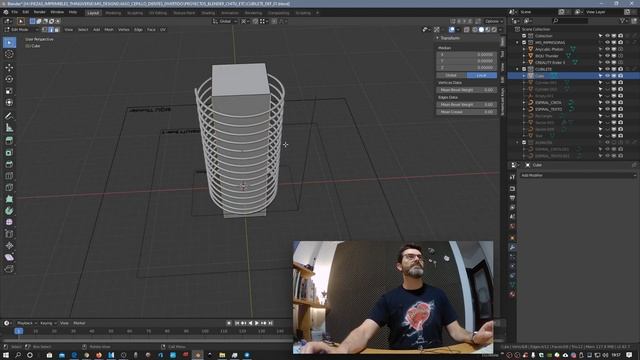Select the Knife tool
Screen dimensions: 640x360
(x=9, y=187)
